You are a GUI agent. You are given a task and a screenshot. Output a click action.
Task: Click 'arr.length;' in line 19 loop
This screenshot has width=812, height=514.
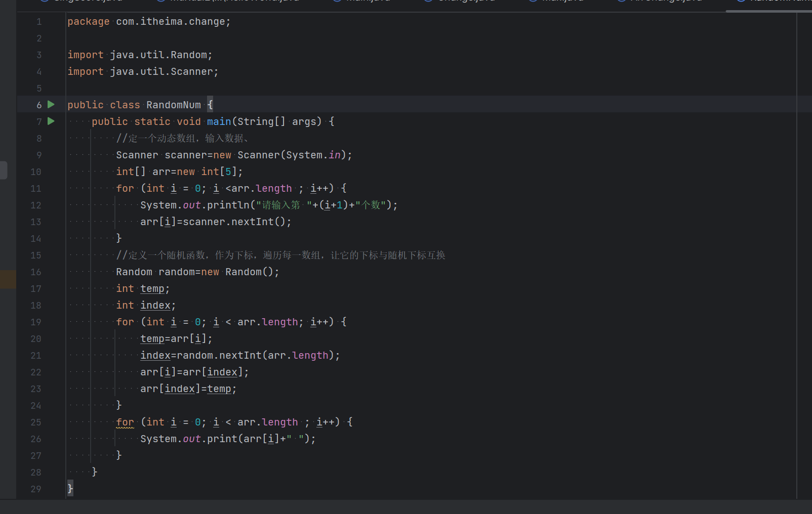pos(270,322)
